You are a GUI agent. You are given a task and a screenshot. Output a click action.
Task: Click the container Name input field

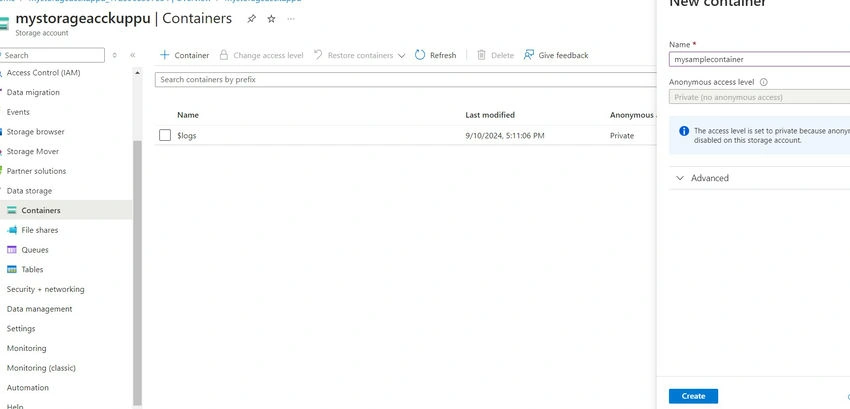click(759, 60)
